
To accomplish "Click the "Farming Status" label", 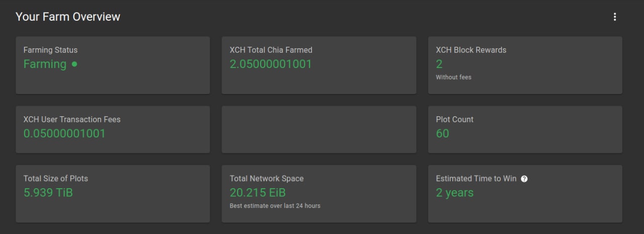I will point(50,50).
